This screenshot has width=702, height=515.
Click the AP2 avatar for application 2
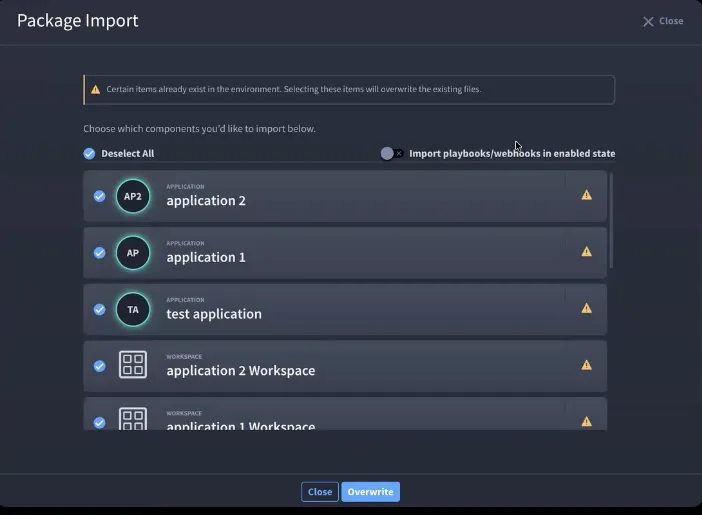tap(133, 196)
